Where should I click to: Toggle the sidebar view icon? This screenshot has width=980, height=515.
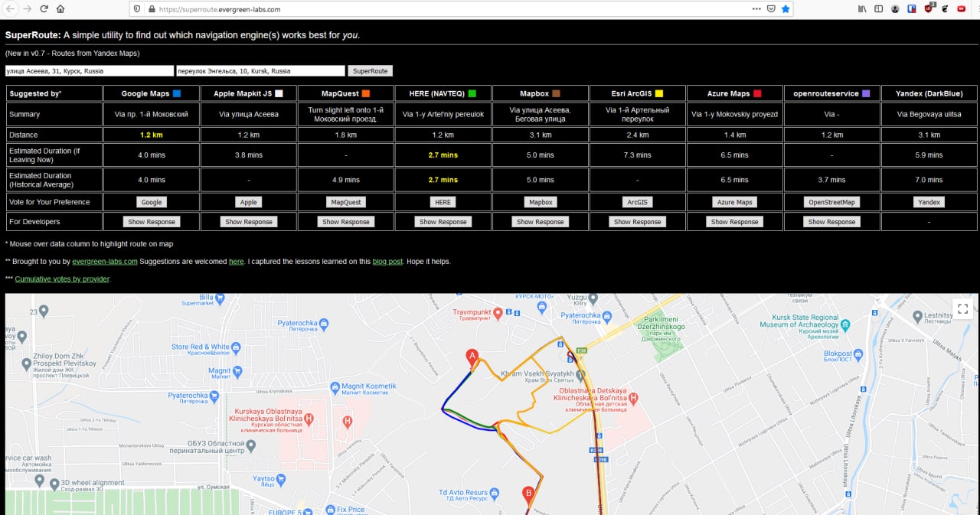878,9
